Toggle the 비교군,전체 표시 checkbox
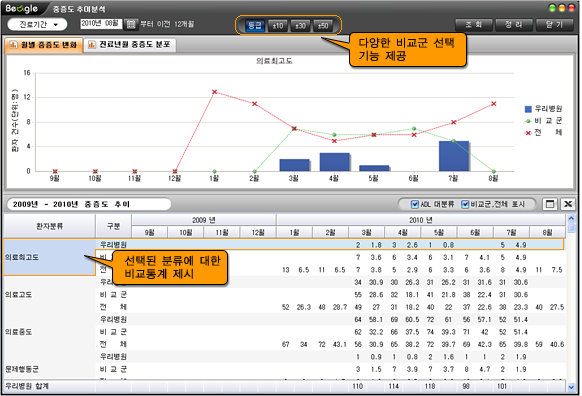Image resolution: width=582 pixels, height=396 pixels. click(x=465, y=204)
